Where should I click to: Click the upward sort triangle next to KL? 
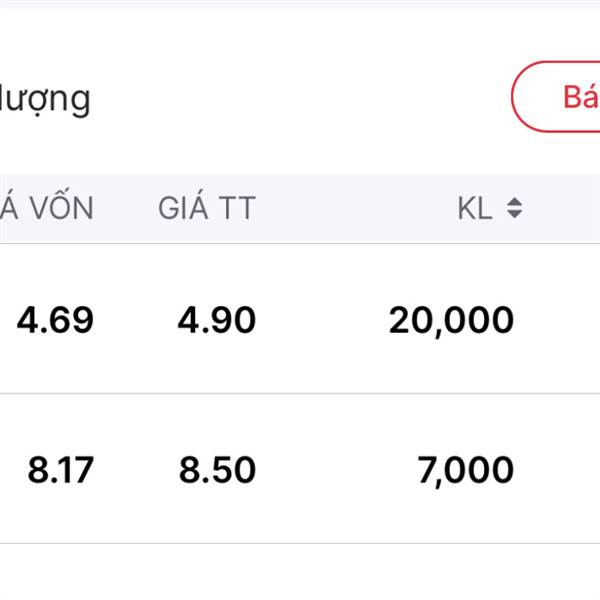click(x=514, y=202)
